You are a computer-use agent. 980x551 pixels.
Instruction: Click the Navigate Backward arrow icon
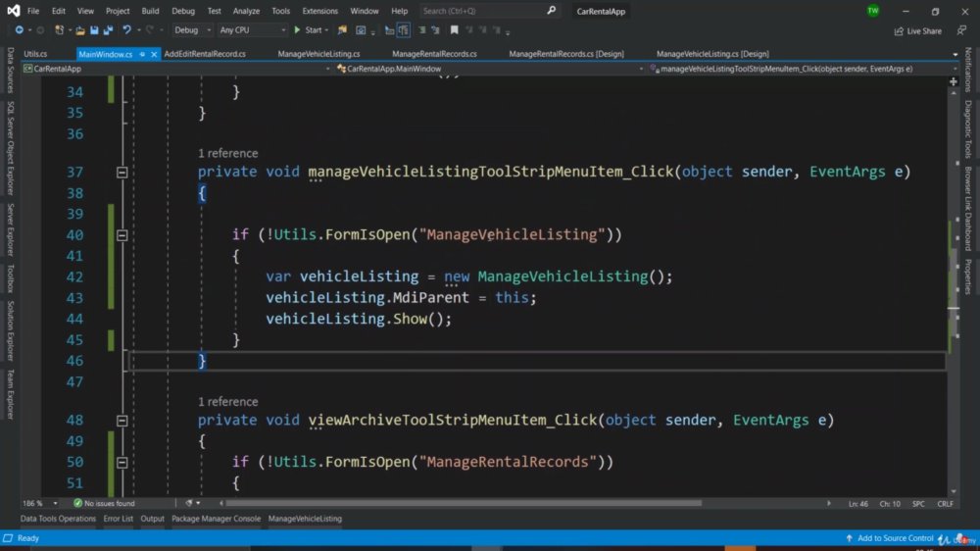point(19,30)
